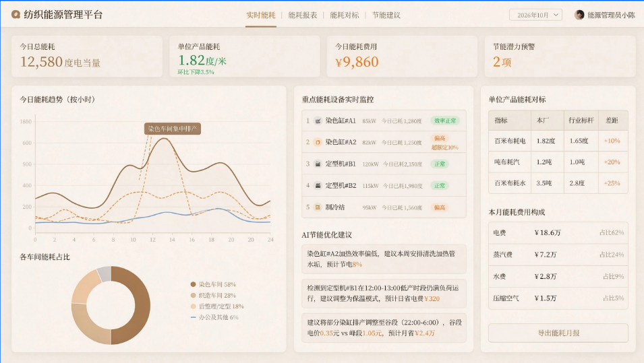Click the 百米布耗水 table cell
This screenshot has height=363, width=644.
510,183
